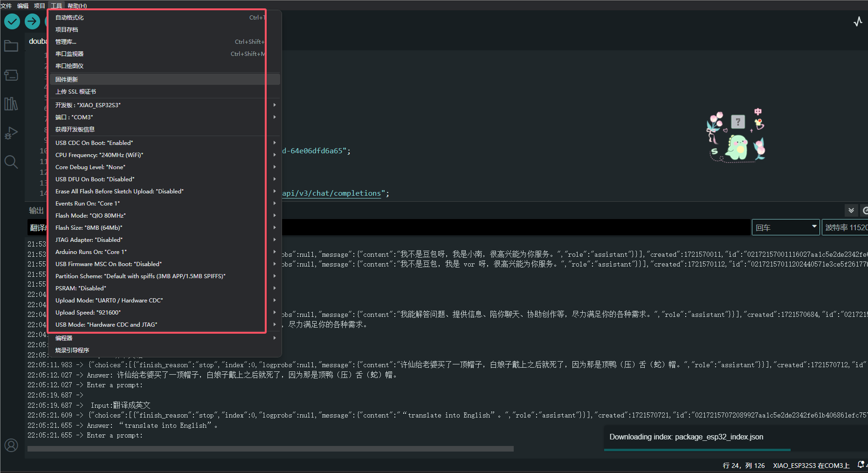Click the Verify sketch checkmark button
The height and width of the screenshot is (473, 868).
click(12, 21)
